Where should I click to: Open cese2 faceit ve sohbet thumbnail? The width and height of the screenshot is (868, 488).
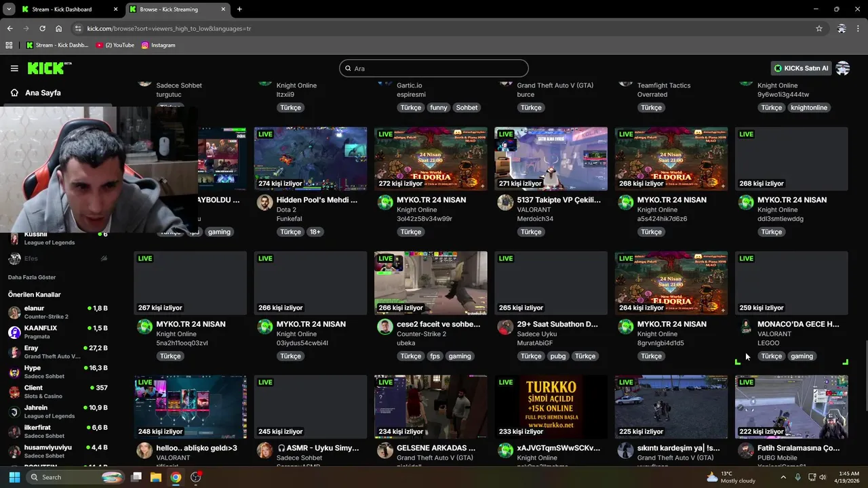431,283
